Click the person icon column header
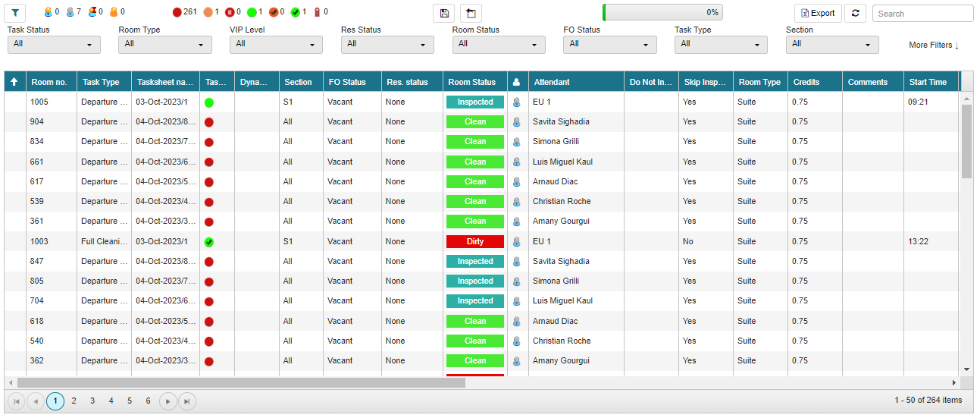Image resolution: width=980 pixels, height=418 pixels. coord(517,82)
